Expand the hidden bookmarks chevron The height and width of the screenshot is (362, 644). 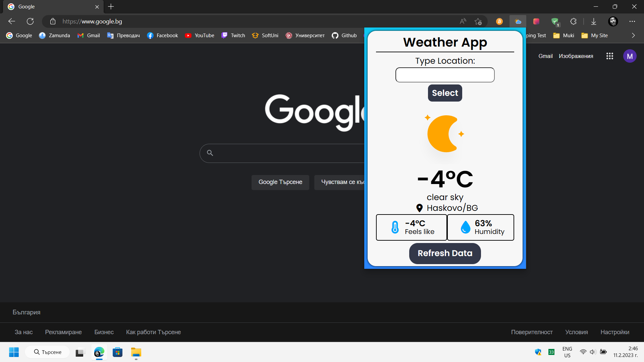click(x=633, y=35)
